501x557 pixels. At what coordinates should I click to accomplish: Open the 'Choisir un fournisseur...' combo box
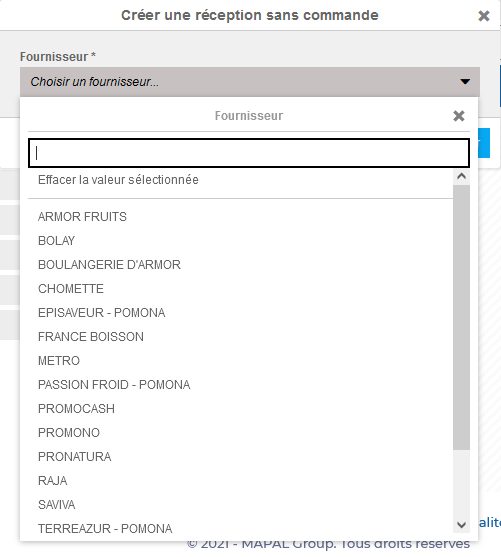pyautogui.click(x=250, y=82)
